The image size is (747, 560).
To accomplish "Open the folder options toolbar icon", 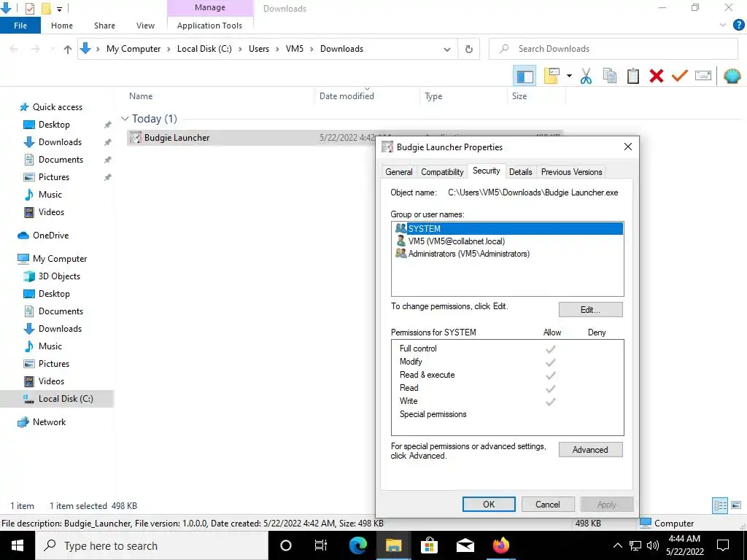I will click(551, 76).
